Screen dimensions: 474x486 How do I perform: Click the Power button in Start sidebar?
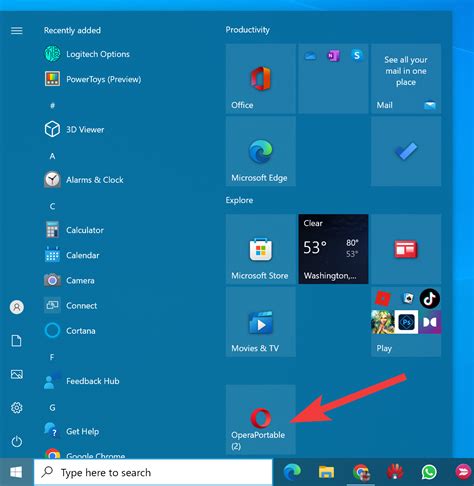(x=17, y=441)
